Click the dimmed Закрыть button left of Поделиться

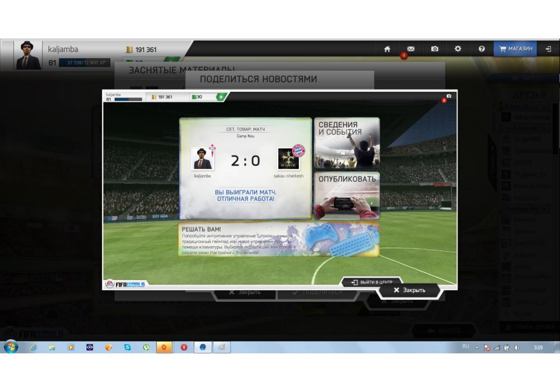pyautogui.click(x=245, y=293)
